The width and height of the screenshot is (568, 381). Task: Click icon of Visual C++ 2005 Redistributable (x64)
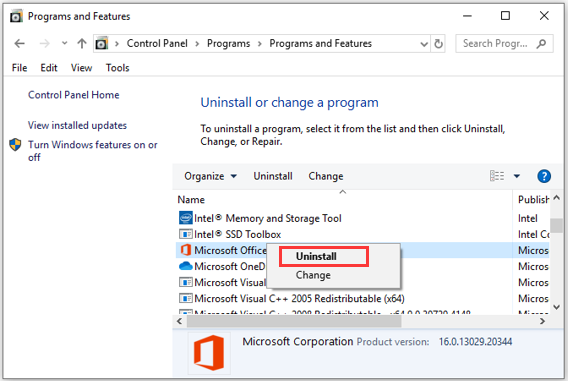186,298
